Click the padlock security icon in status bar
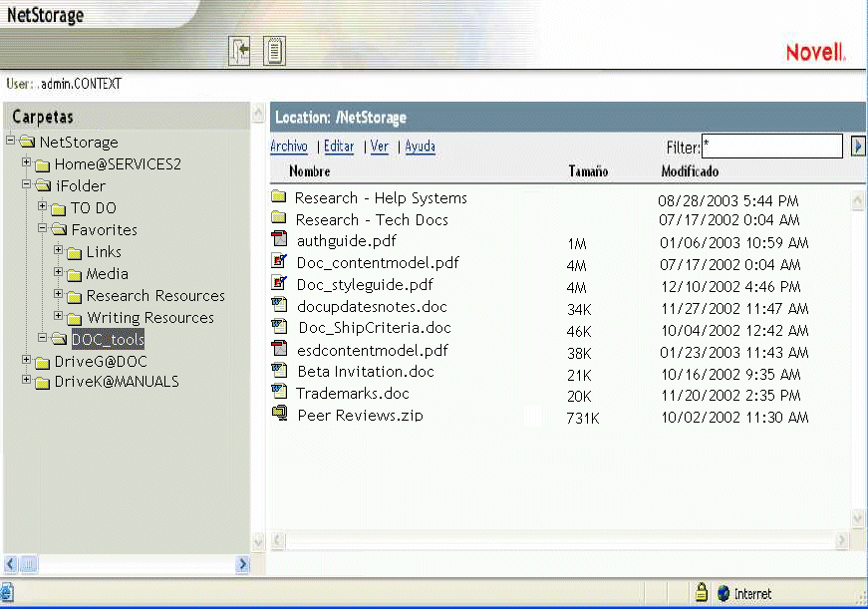868x609 pixels. (x=702, y=592)
